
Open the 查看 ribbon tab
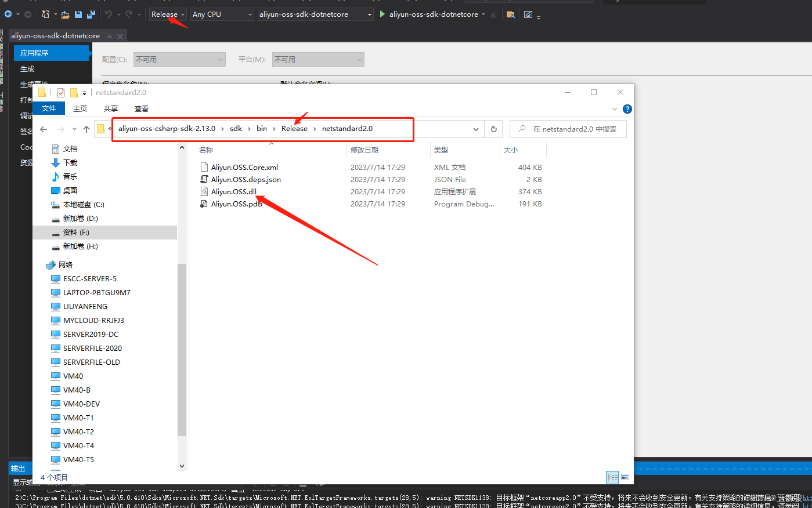point(142,108)
